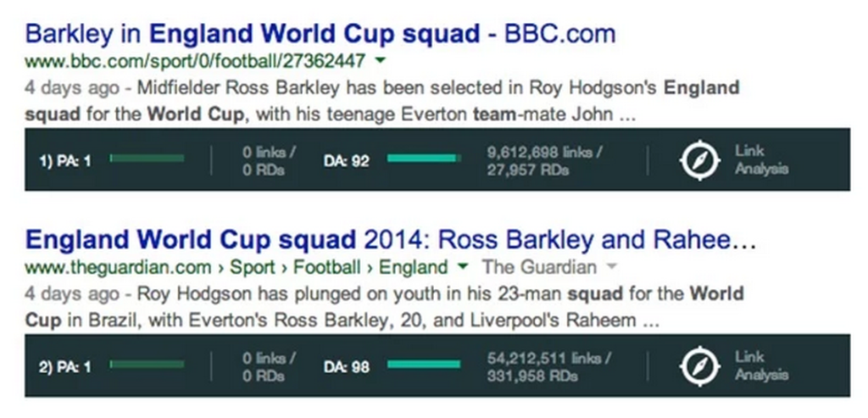Click 'Football' breadcrumb in Guardian URL
This screenshot has width=868, height=418.
point(326,267)
